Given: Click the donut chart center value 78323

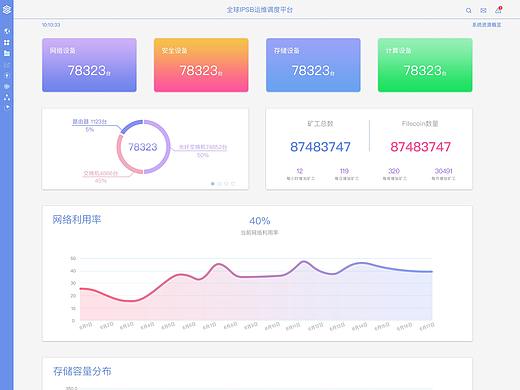Looking at the screenshot, I should coord(143,147).
